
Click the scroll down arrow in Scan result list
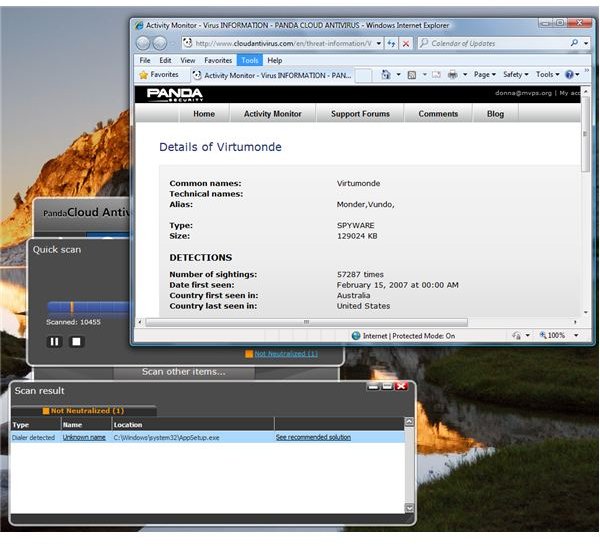pyautogui.click(x=409, y=508)
